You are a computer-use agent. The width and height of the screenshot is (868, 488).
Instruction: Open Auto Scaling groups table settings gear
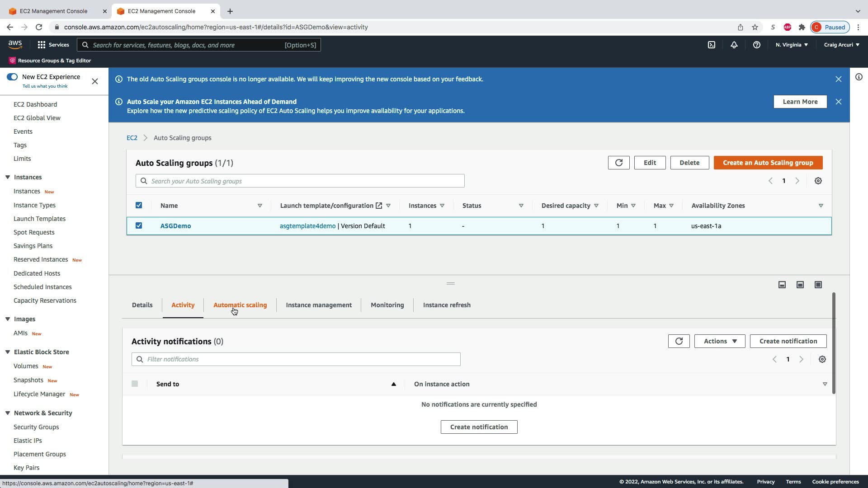pos(818,181)
